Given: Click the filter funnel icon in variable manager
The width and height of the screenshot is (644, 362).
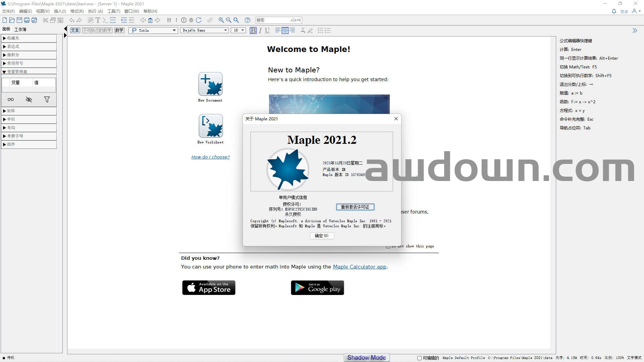Looking at the screenshot, I should (x=47, y=100).
